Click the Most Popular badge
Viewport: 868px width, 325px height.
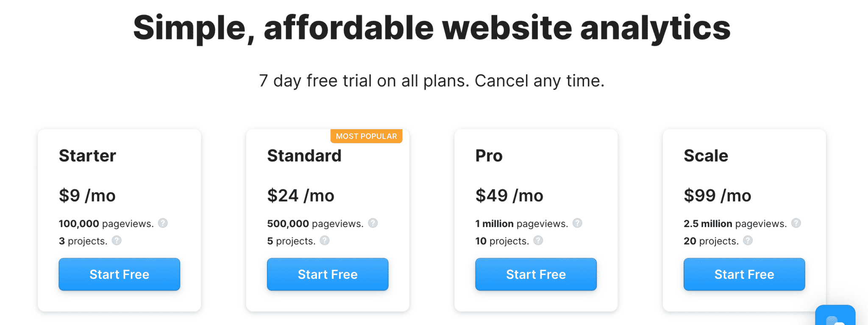366,136
